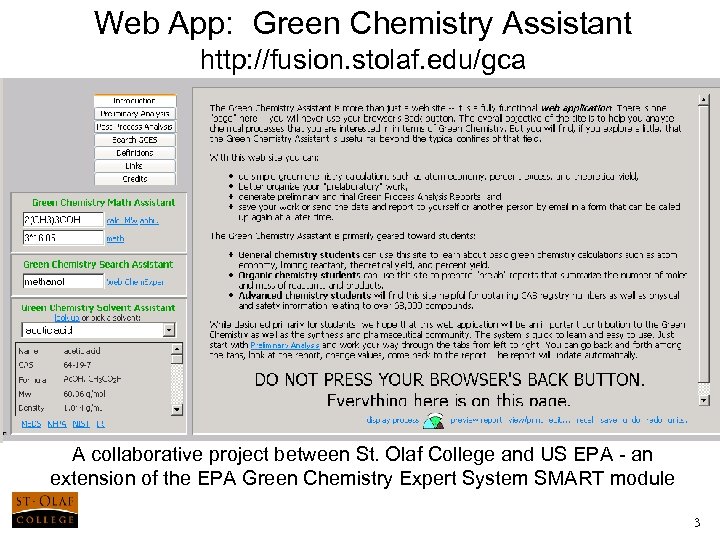
Task: Click the CAS value 64-19-7
Action: 77,365
